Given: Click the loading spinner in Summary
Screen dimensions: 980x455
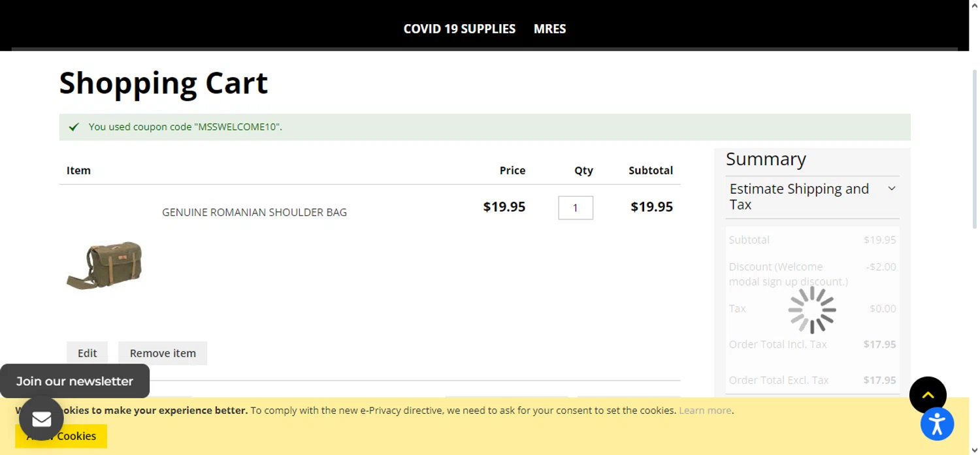Looking at the screenshot, I should (812, 310).
